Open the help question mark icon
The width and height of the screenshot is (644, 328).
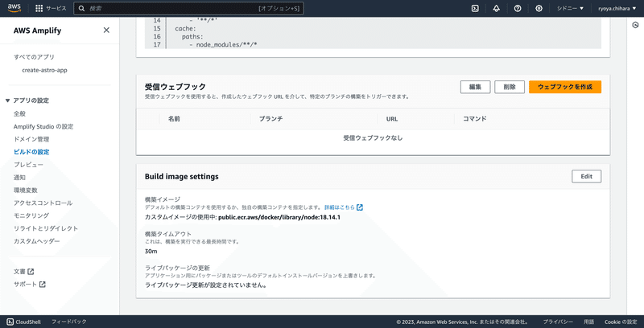[x=518, y=8]
